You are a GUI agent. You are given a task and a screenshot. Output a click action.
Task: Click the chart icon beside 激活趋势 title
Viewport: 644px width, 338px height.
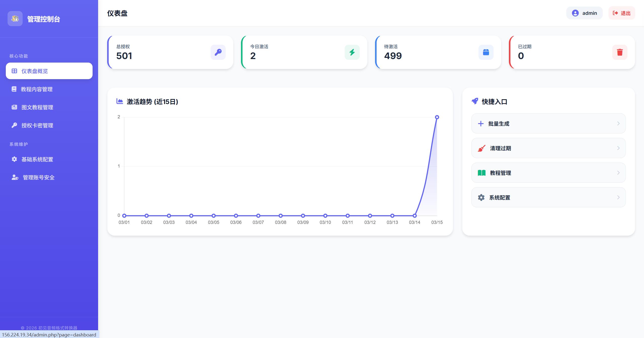click(x=119, y=101)
